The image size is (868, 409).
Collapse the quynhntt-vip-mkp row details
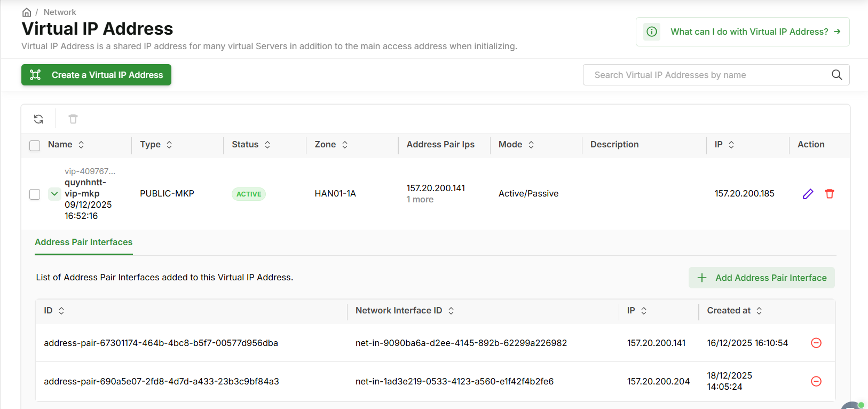coord(54,194)
